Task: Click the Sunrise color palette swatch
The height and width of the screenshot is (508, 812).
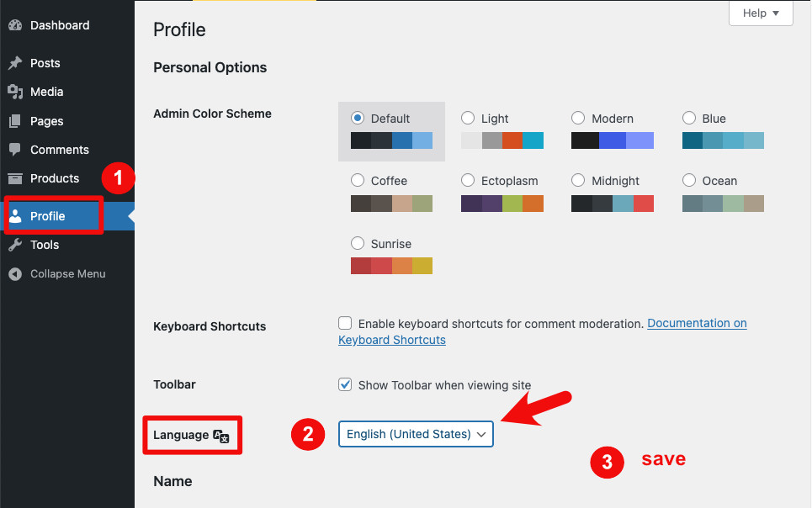Action: coord(391,266)
